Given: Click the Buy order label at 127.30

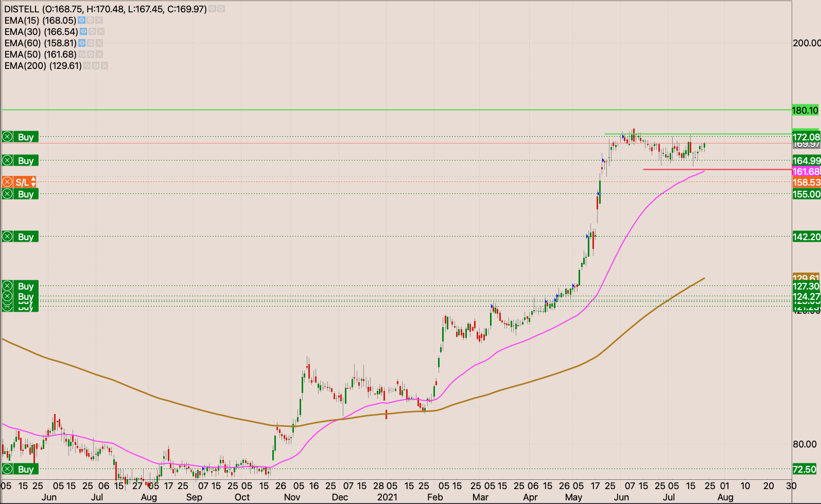Looking at the screenshot, I should coord(26,286).
